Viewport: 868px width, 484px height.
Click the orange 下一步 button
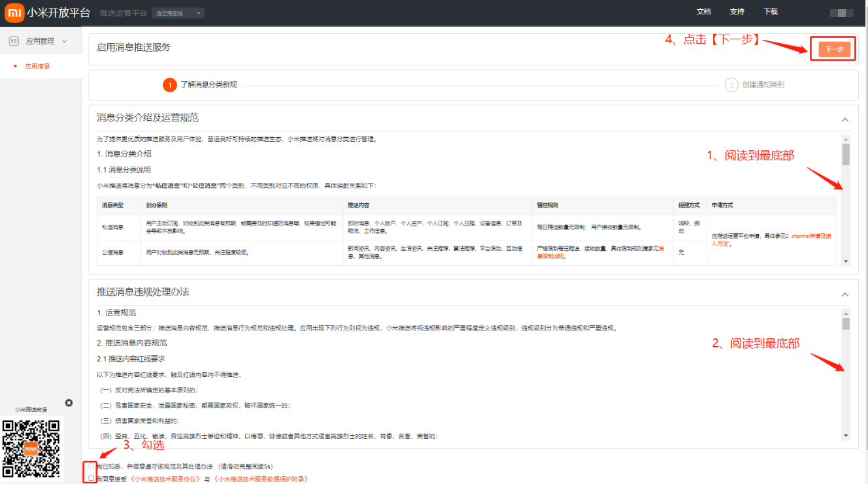[834, 49]
